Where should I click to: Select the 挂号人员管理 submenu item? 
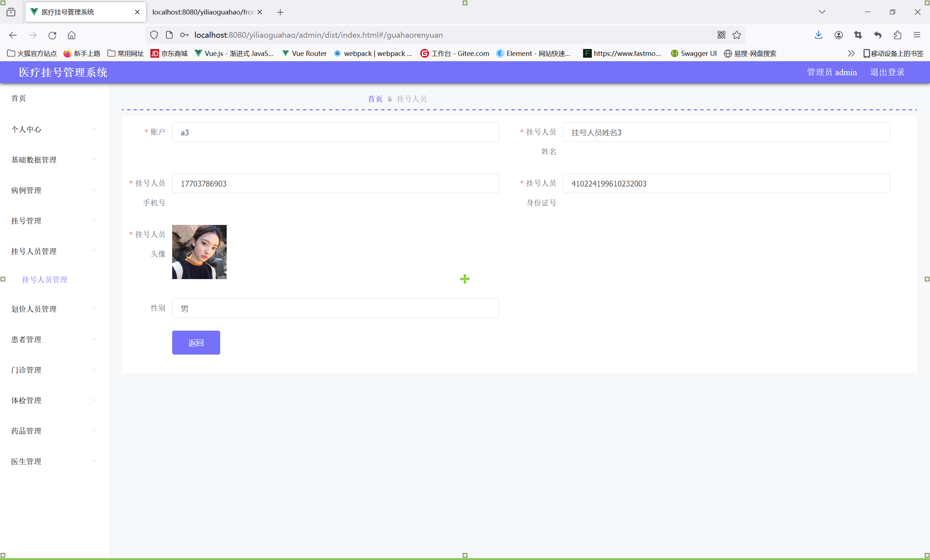click(45, 279)
